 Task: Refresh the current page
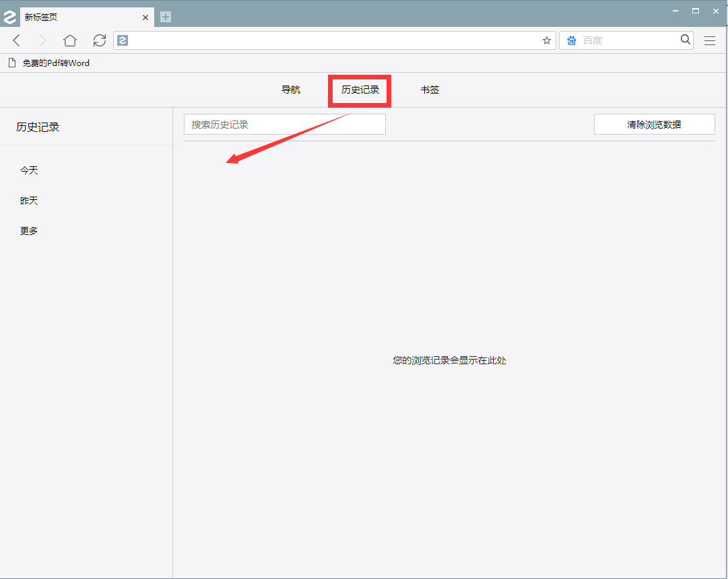[x=99, y=40]
